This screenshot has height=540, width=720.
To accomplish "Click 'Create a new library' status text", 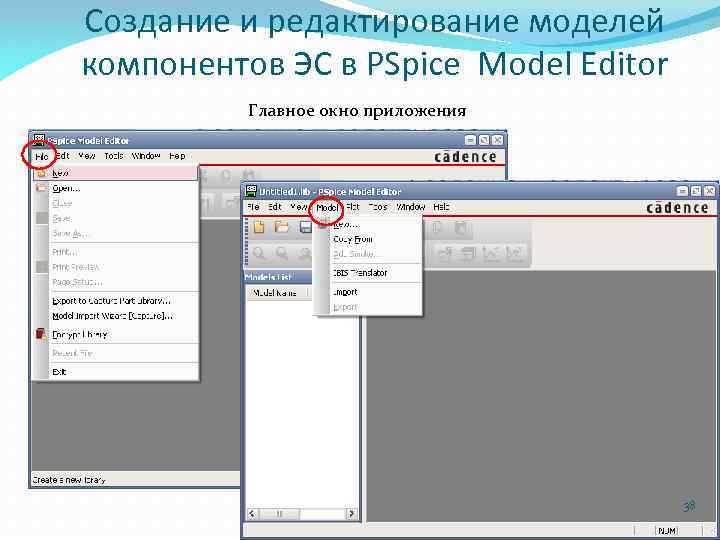I will [69, 480].
